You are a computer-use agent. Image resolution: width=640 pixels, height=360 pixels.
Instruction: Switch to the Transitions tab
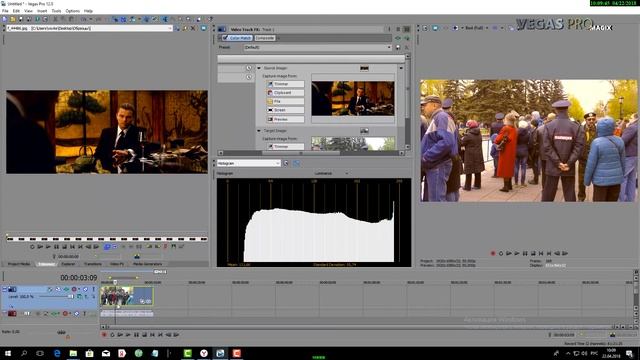tap(93, 264)
